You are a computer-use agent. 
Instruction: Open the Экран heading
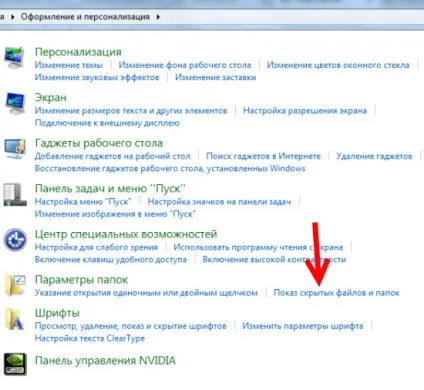(51, 98)
